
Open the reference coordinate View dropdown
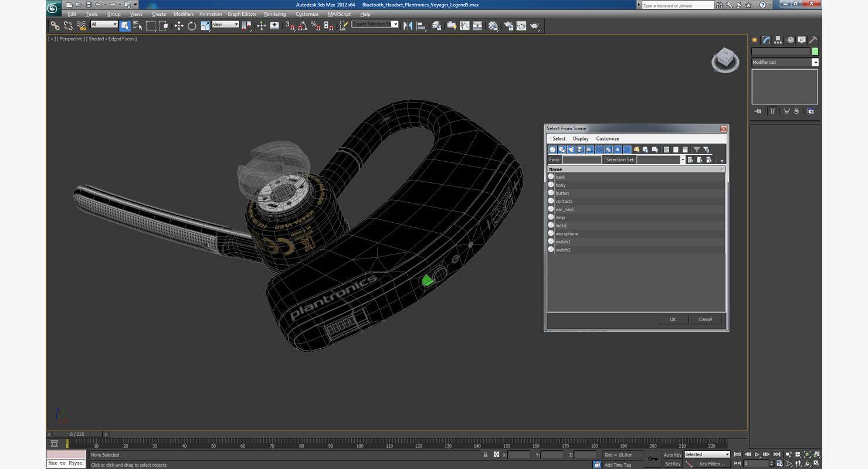[x=225, y=25]
